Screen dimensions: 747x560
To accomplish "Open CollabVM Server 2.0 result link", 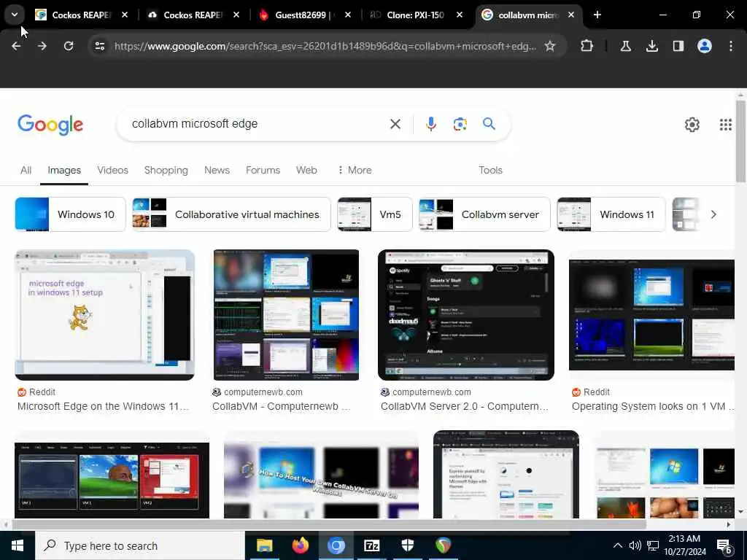I will pyautogui.click(x=465, y=406).
